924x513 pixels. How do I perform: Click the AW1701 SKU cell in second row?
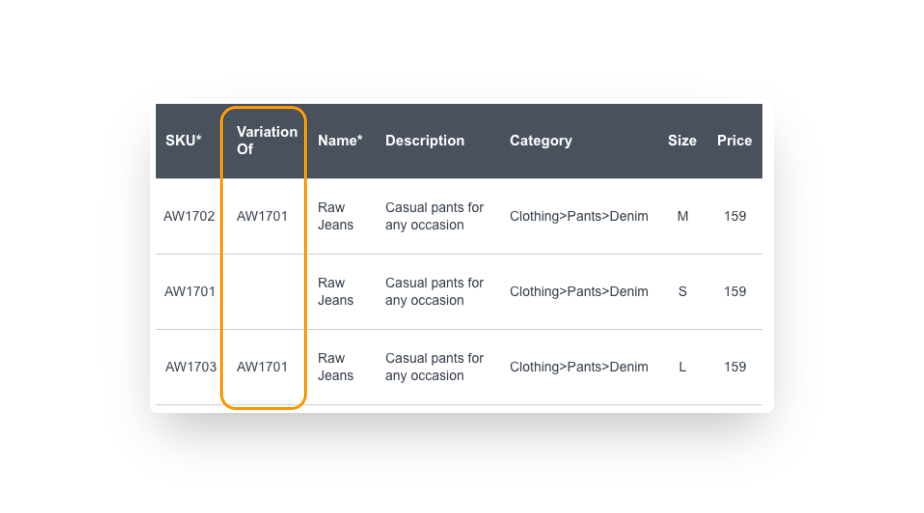pyautogui.click(x=189, y=292)
